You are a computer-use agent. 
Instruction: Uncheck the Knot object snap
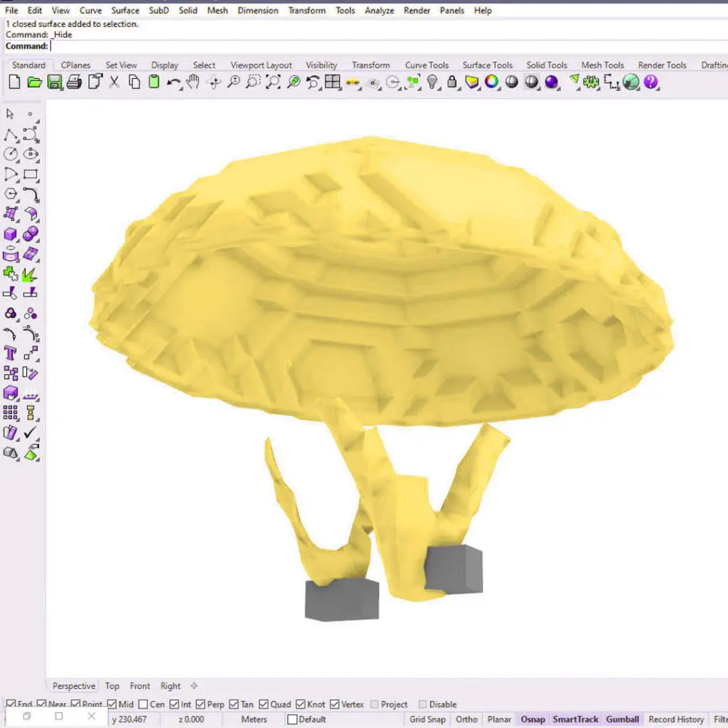click(x=301, y=705)
